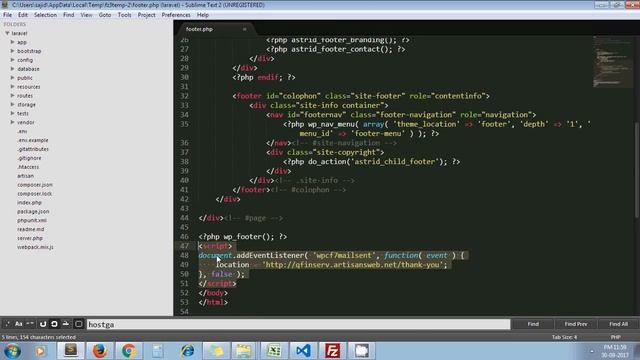Image resolution: width=640 pixels, height=360 pixels.
Task: Open the View menu
Action: point(86,15)
